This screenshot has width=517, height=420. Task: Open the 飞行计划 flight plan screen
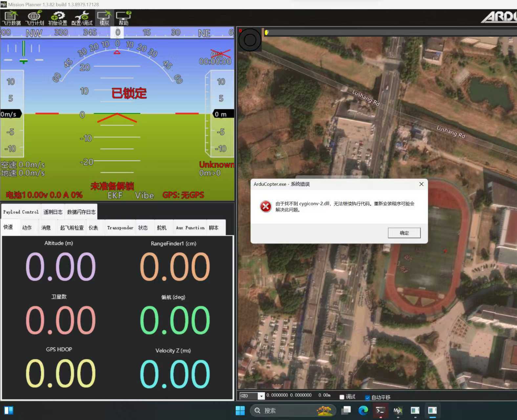click(34, 18)
